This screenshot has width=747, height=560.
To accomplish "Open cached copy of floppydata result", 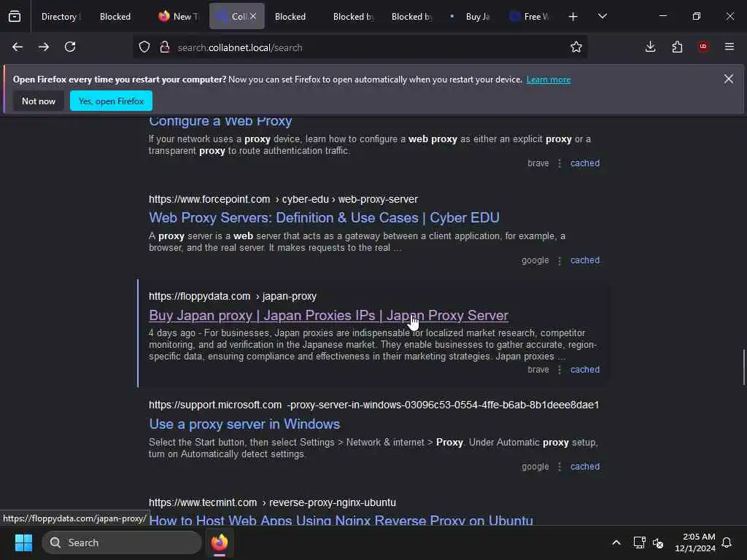I will pyautogui.click(x=585, y=370).
